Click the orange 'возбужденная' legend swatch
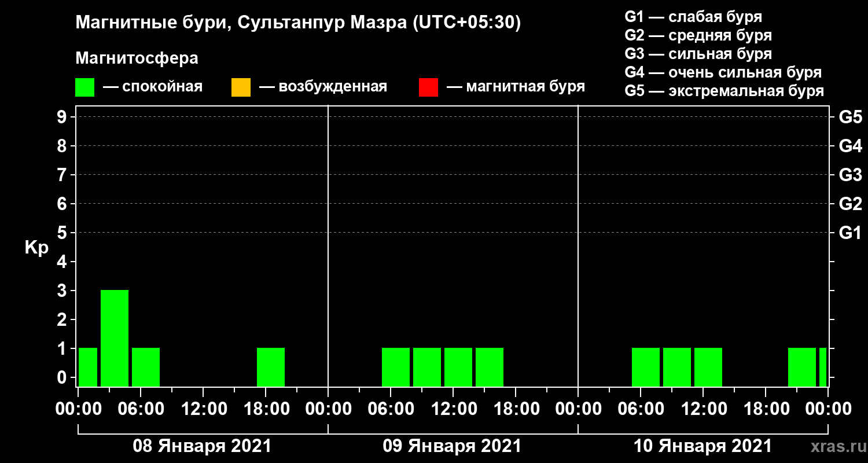Viewport: 868px width, 463px height. point(241,87)
